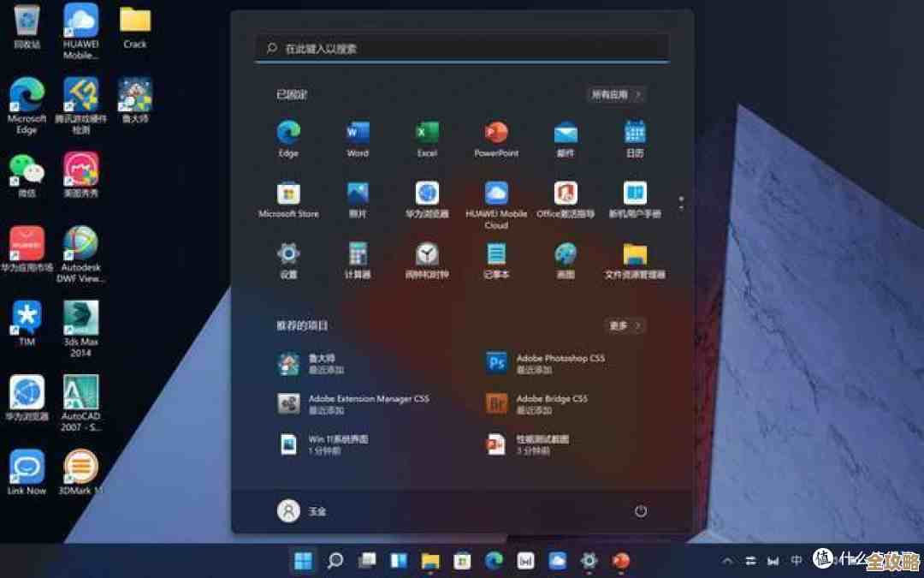
Task: Click the Start menu search box
Action: click(462, 49)
